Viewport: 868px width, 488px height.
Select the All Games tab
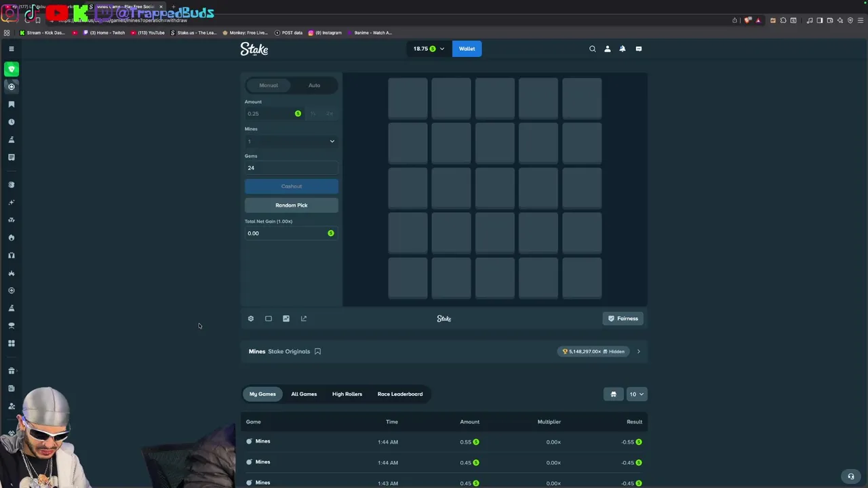pyautogui.click(x=304, y=394)
